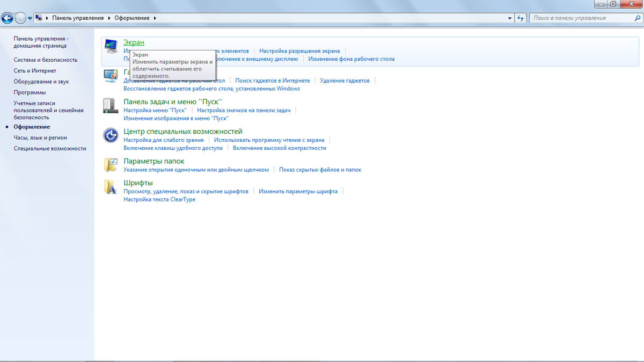644x362 pixels.
Task: Open the address bar history dropdown arrow
Action: (510, 18)
